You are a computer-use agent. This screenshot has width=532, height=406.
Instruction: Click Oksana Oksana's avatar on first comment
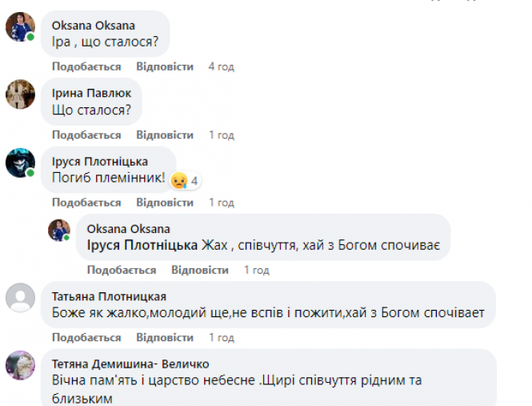19,28
